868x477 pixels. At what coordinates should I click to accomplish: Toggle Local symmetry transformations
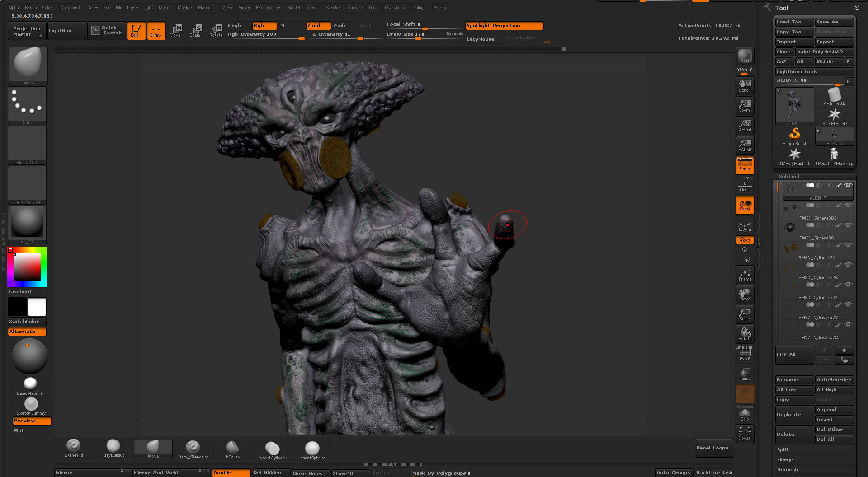[745, 205]
